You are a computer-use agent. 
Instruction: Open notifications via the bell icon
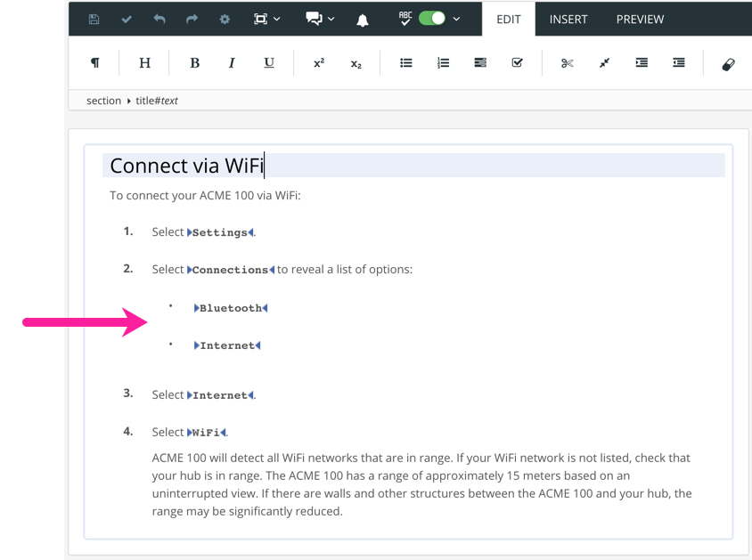[363, 19]
